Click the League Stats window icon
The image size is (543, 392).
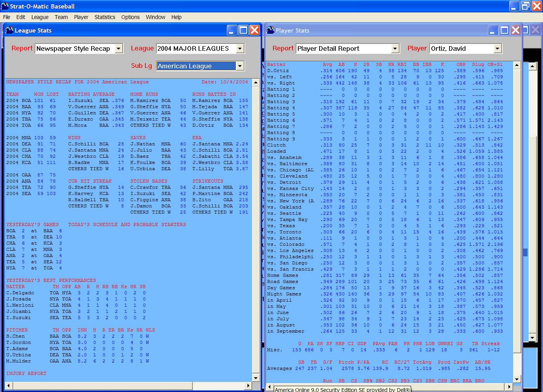[x=9, y=30]
